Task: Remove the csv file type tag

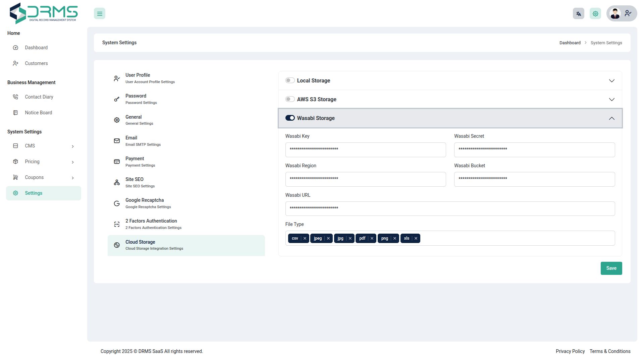Action: click(x=305, y=238)
